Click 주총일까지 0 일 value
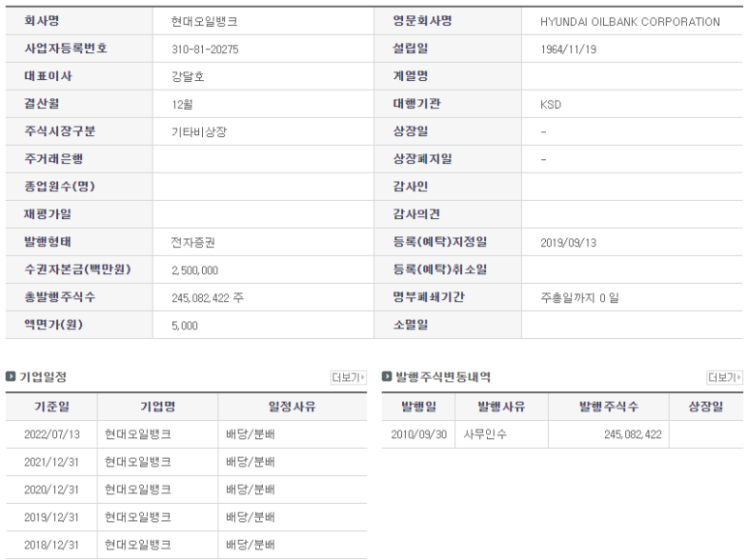Screen dimensions: 747x560 [x=580, y=297]
